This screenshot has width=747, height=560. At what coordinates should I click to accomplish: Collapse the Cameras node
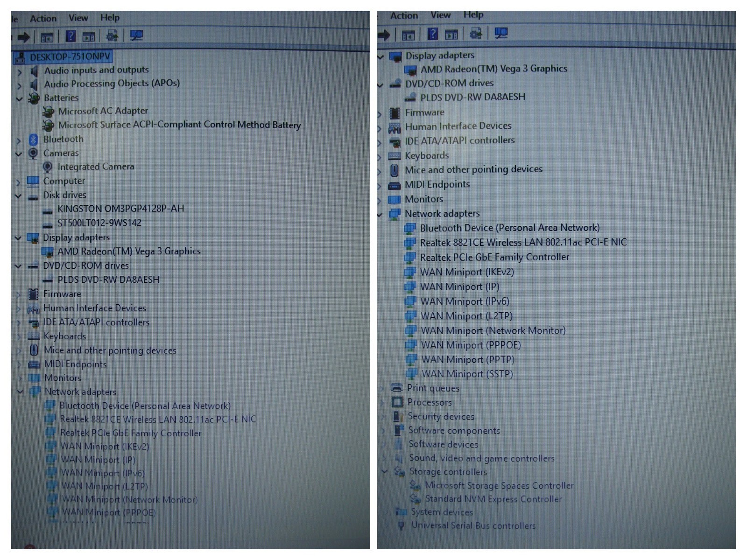19,154
